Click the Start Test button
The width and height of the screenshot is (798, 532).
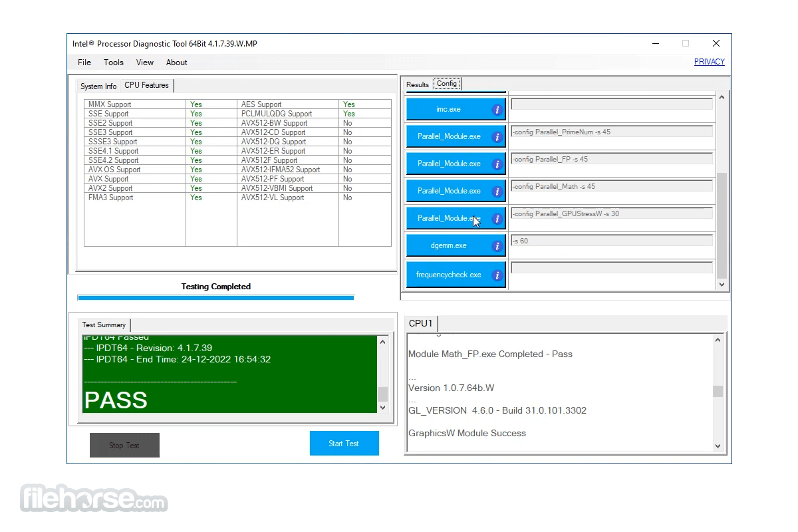click(344, 444)
